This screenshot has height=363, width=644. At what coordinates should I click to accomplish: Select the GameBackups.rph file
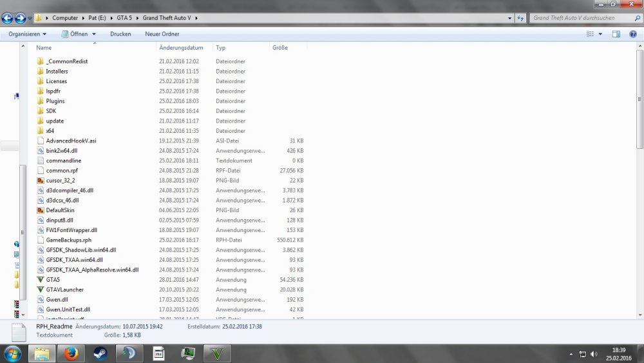click(69, 240)
